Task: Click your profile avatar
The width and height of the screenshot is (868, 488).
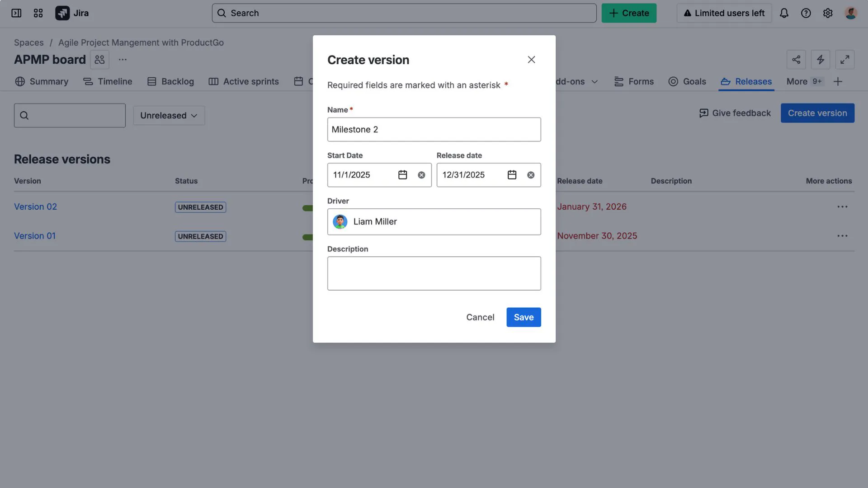Action: coord(851,13)
